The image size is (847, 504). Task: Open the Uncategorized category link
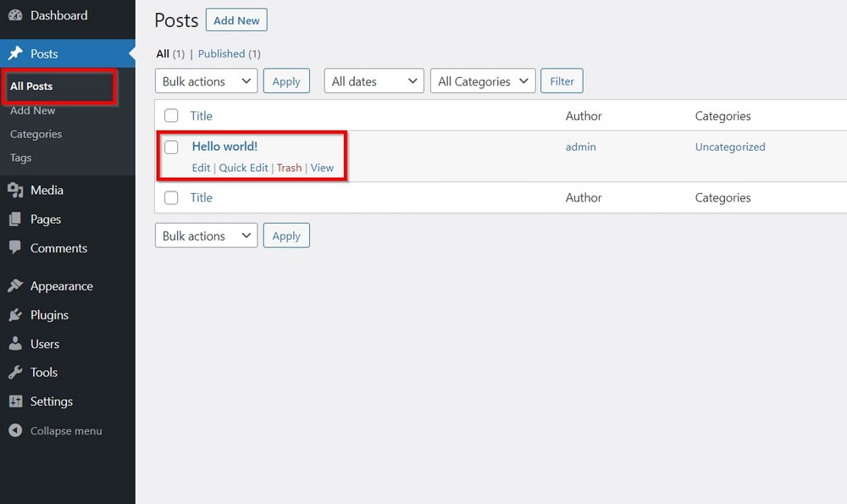pyautogui.click(x=730, y=147)
